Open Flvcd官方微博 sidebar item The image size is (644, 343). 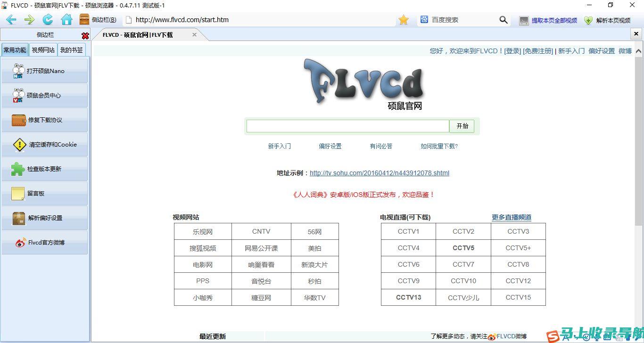pyautogui.click(x=45, y=242)
